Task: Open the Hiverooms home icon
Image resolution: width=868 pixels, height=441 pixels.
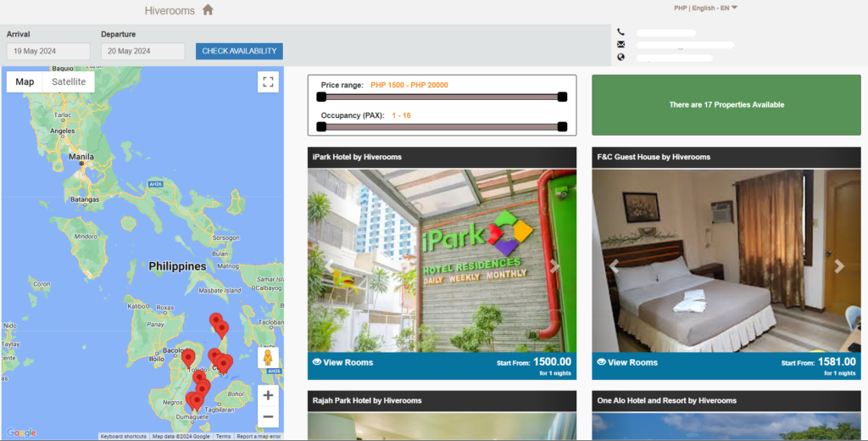Action: (208, 9)
